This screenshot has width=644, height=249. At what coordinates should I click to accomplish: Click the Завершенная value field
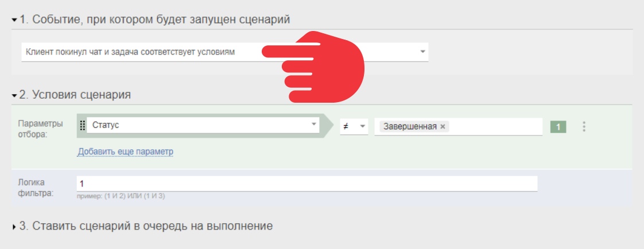point(459,126)
